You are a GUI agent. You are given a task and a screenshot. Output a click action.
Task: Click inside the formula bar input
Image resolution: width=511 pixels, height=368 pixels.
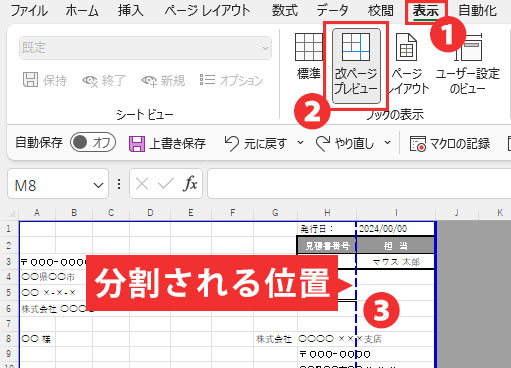[359, 184]
